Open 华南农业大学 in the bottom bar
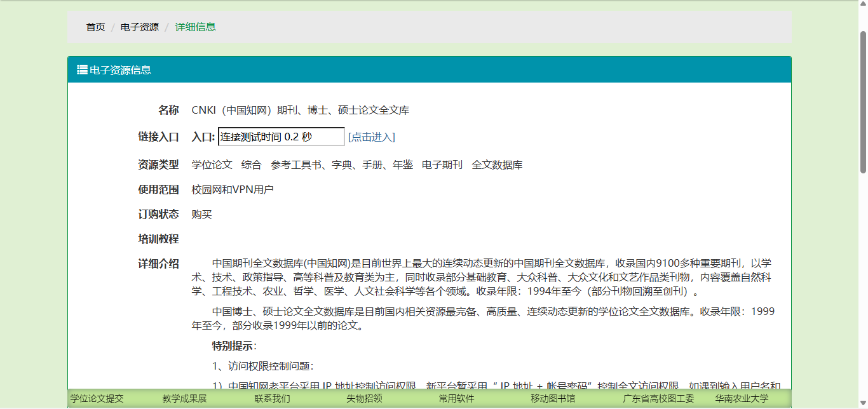The width and height of the screenshot is (868, 409). 742,399
